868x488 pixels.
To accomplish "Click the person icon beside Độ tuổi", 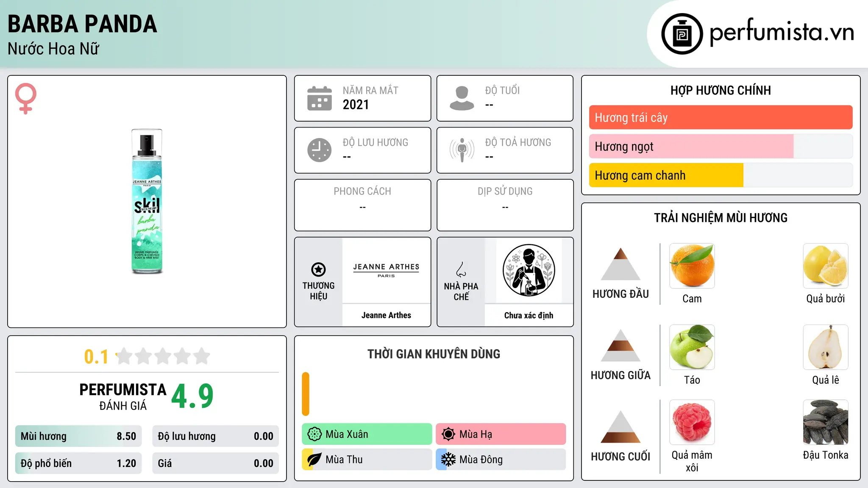I will 462,98.
